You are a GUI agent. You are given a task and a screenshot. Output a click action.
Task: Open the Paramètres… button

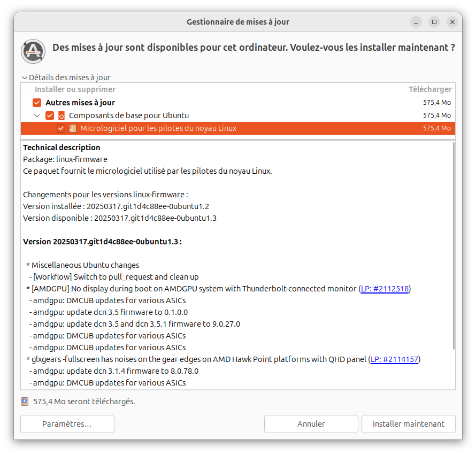(67, 424)
